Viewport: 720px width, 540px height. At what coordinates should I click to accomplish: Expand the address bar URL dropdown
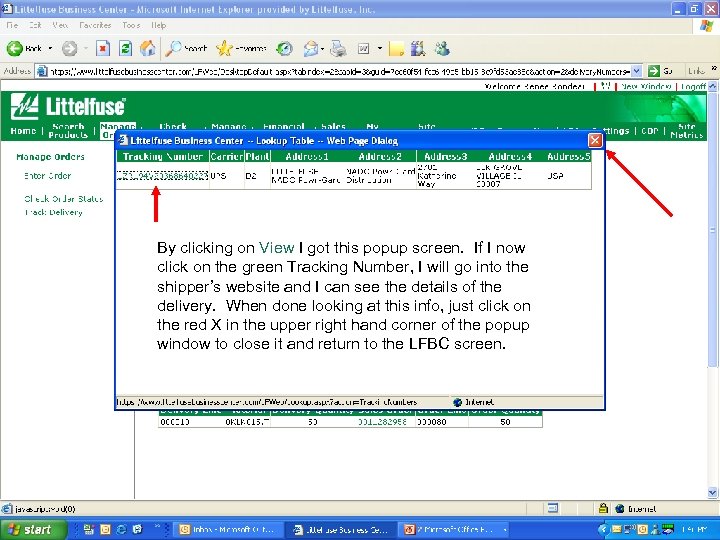(x=636, y=71)
